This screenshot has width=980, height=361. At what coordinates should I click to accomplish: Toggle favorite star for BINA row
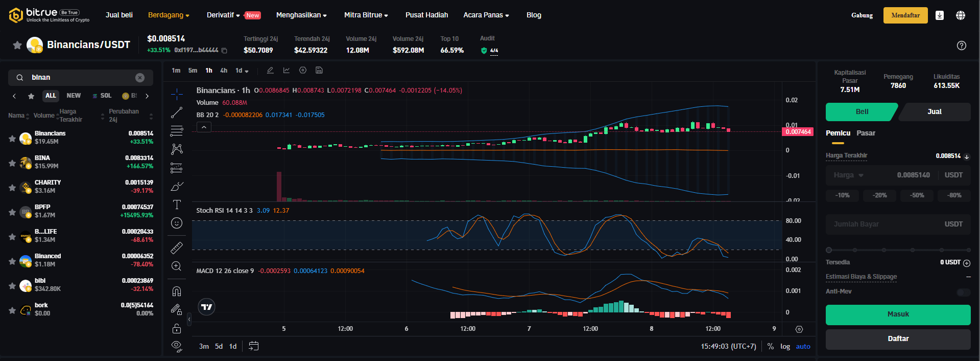point(12,163)
